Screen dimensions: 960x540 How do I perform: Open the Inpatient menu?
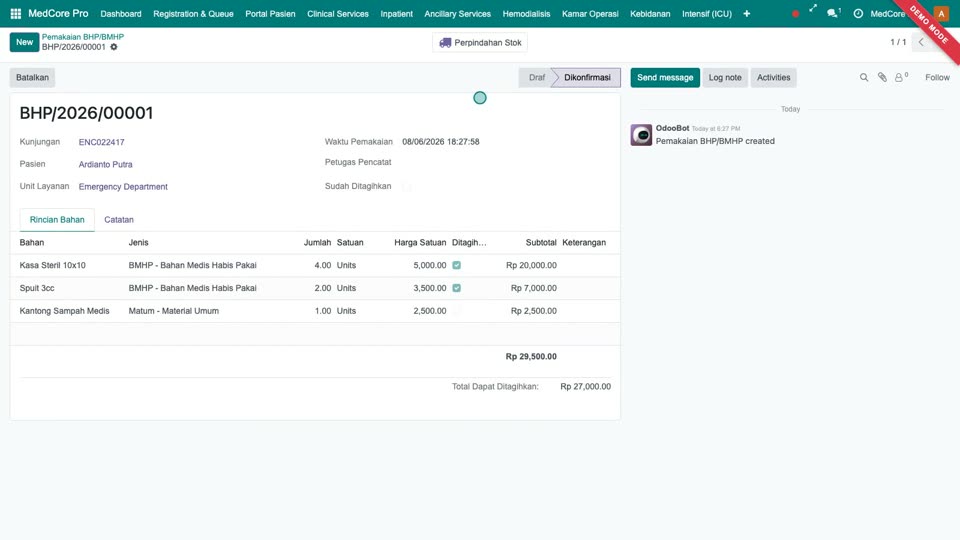(x=396, y=13)
